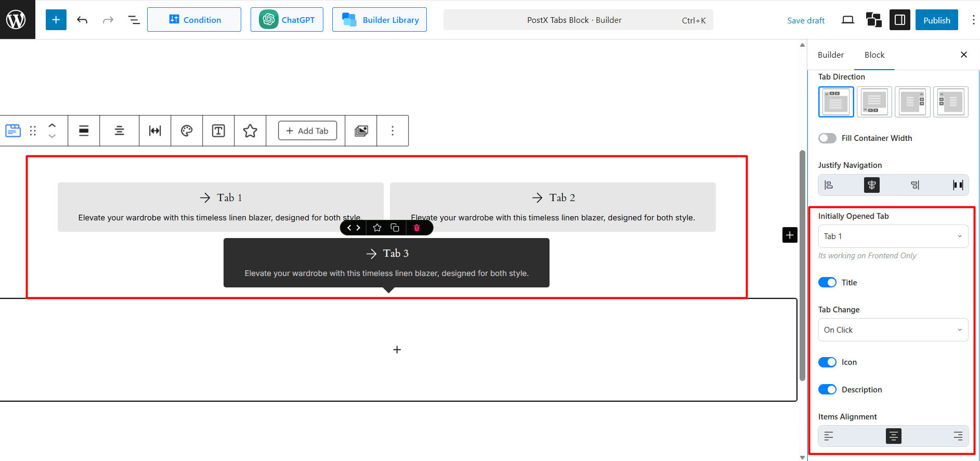Screen dimensions: 980x461
Task: Click star icon in Tab 3 mini toolbar
Action: click(x=377, y=228)
